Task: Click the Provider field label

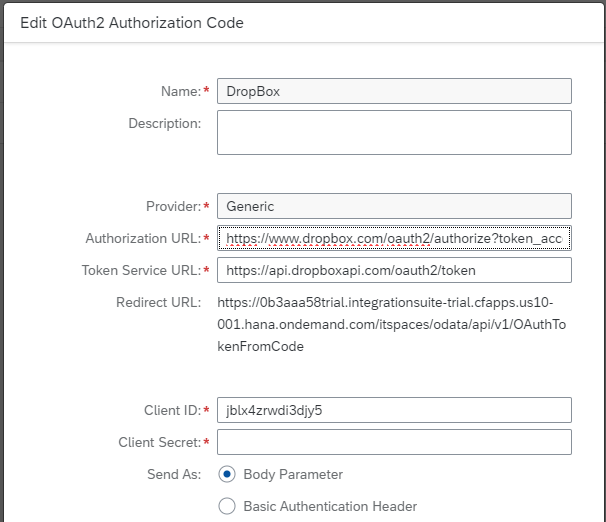Action: tap(172, 206)
